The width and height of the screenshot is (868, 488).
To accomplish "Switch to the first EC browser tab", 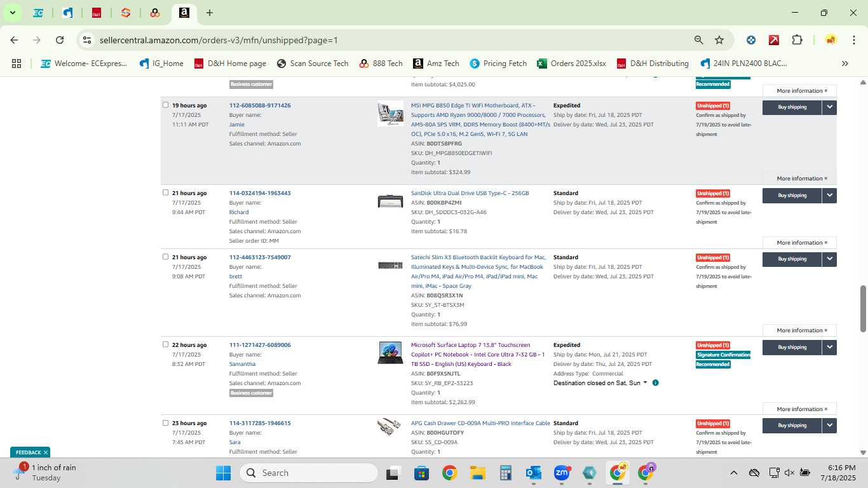I will [38, 13].
